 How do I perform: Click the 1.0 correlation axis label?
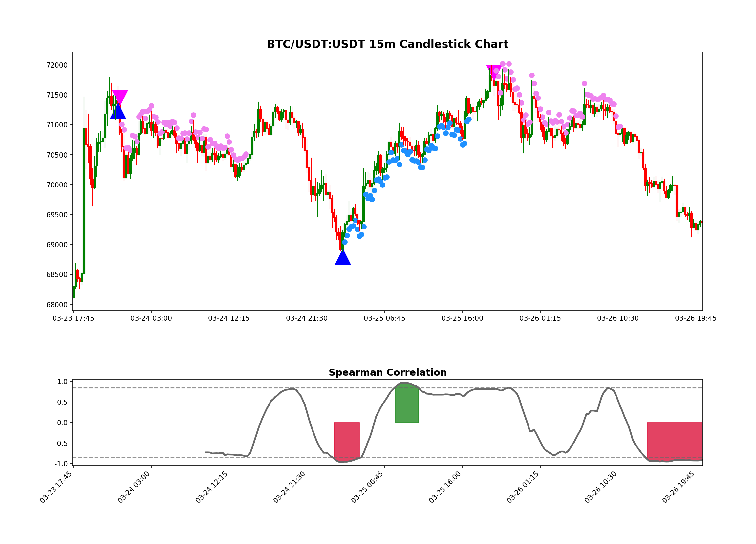click(62, 382)
